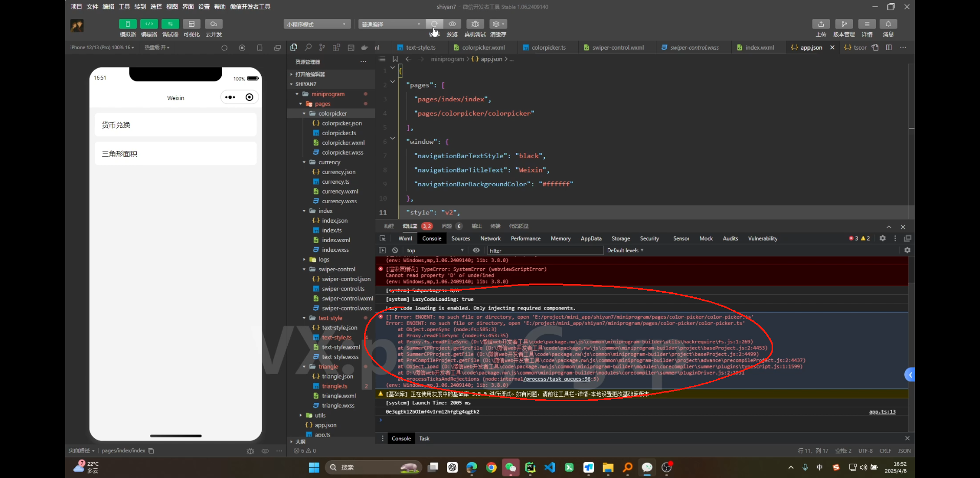Viewport: 980px width, 478px height.
Task: Tap 三角形面积 in the simulator
Action: tap(176, 154)
